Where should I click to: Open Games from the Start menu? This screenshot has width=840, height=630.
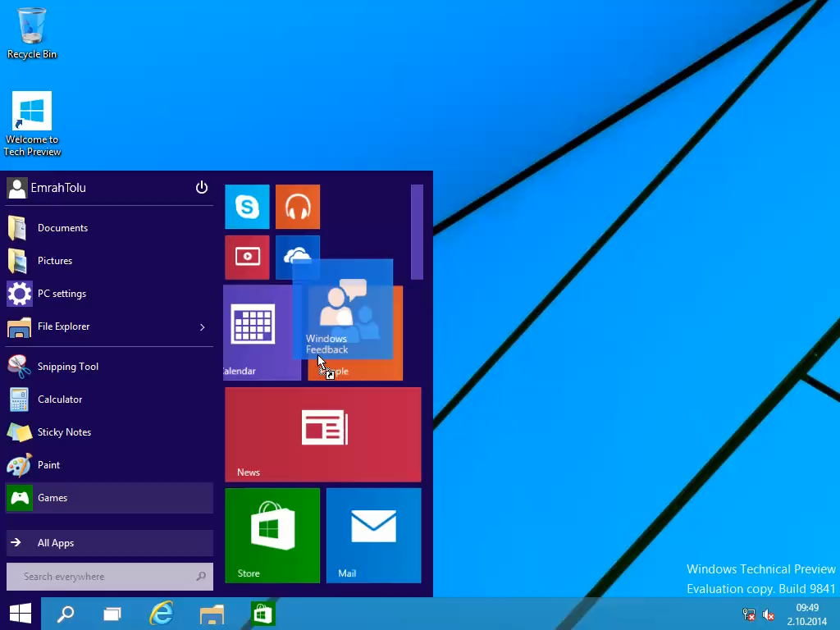tap(109, 498)
